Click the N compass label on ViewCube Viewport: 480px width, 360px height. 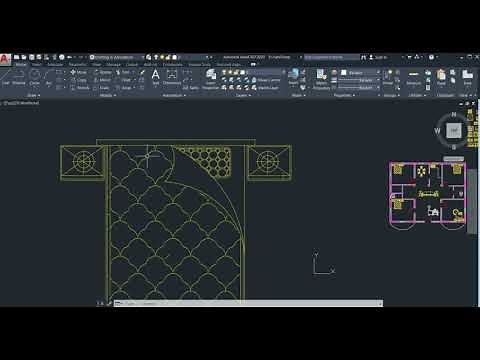(x=454, y=114)
